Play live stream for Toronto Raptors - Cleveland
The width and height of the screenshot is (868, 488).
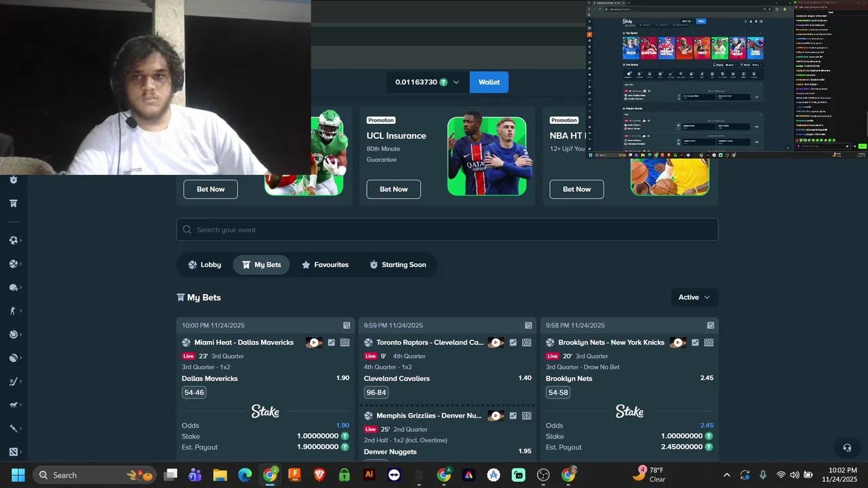[x=496, y=343]
